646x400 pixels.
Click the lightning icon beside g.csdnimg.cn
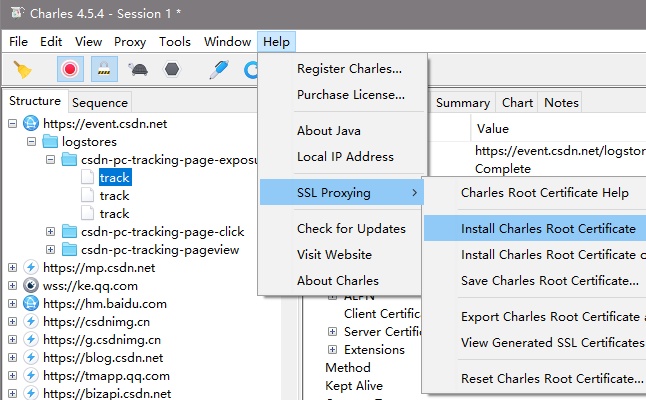[31, 339]
